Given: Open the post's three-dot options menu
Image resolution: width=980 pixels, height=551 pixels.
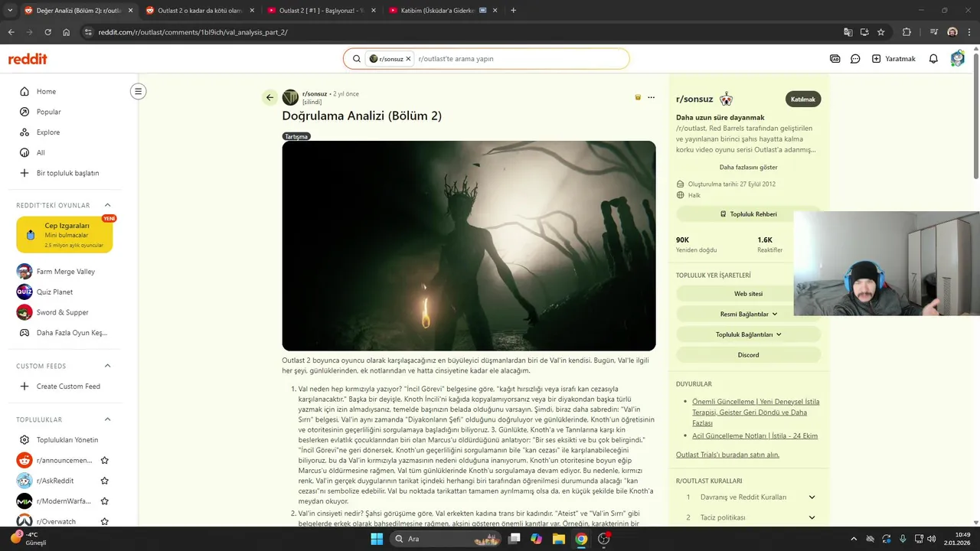Looking at the screenshot, I should pos(651,97).
